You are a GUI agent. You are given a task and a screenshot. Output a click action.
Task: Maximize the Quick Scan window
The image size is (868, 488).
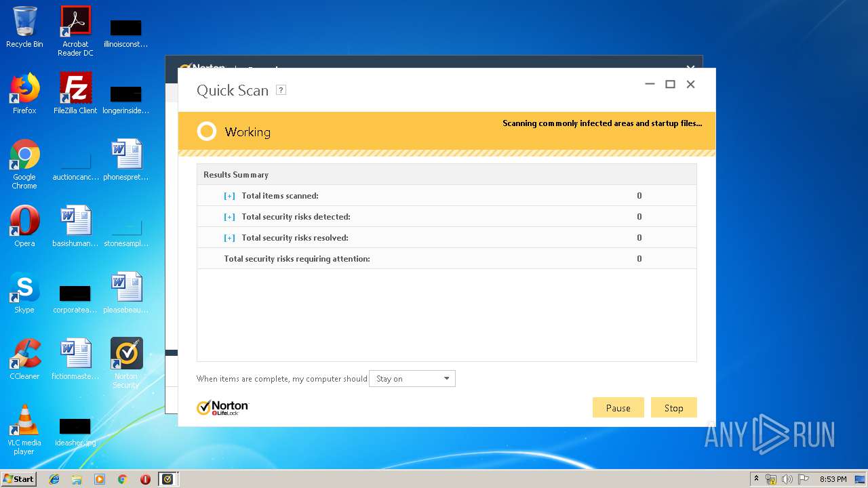point(670,84)
